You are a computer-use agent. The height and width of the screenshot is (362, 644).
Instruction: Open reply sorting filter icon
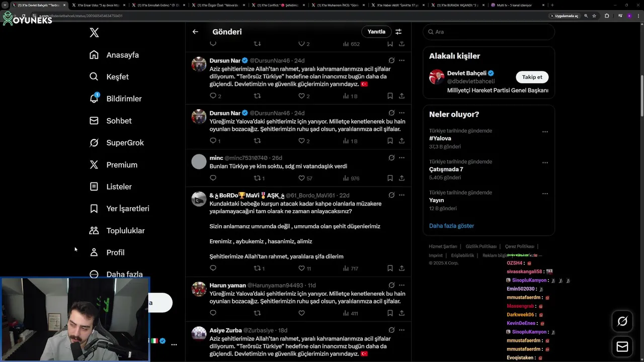[398, 32]
